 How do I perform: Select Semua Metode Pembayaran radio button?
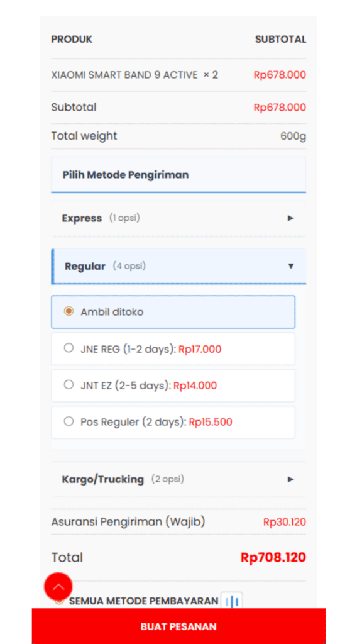pos(60,601)
